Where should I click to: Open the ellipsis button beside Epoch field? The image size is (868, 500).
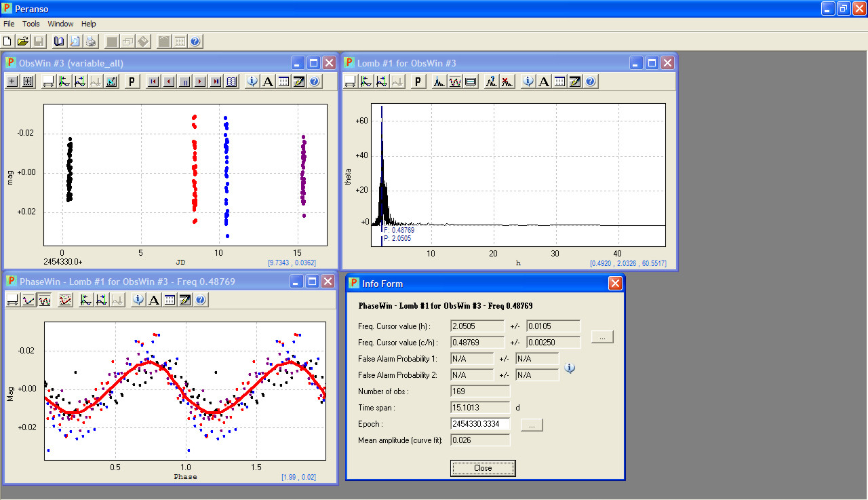click(x=532, y=425)
